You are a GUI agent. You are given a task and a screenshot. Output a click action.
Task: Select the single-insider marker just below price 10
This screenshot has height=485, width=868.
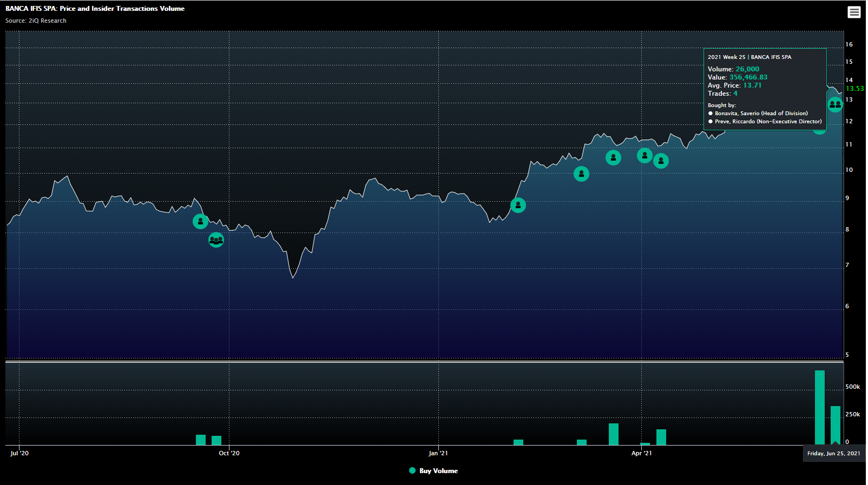[581, 174]
